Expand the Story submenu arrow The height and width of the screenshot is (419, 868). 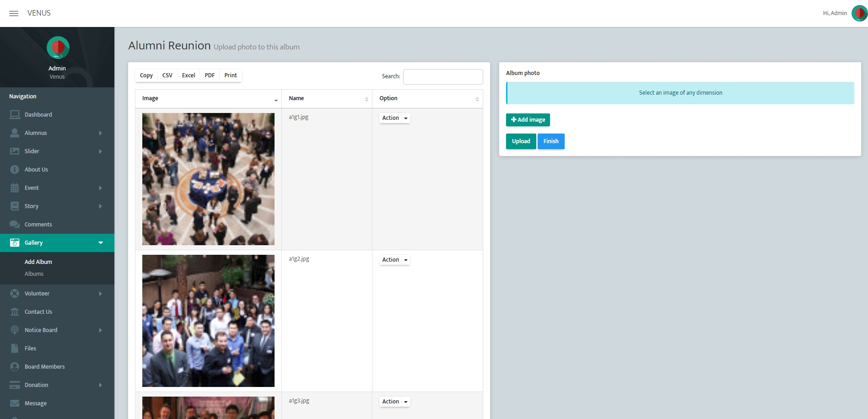pos(100,206)
